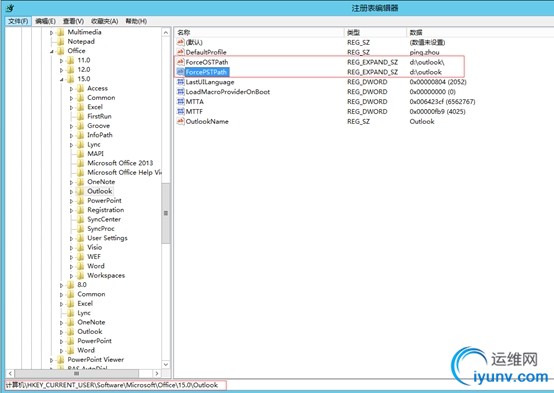This screenshot has height=393, width=554.
Task: Click tree scroll down arrow
Action: [x=166, y=364]
